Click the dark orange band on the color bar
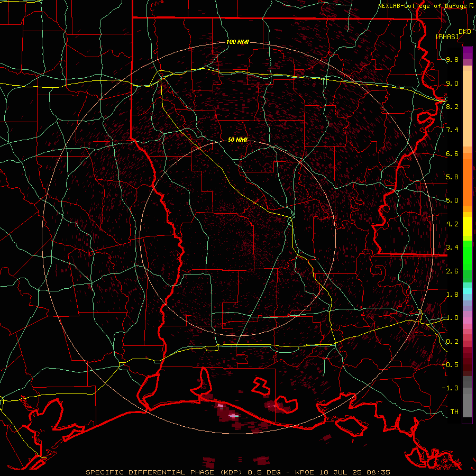 (467, 182)
